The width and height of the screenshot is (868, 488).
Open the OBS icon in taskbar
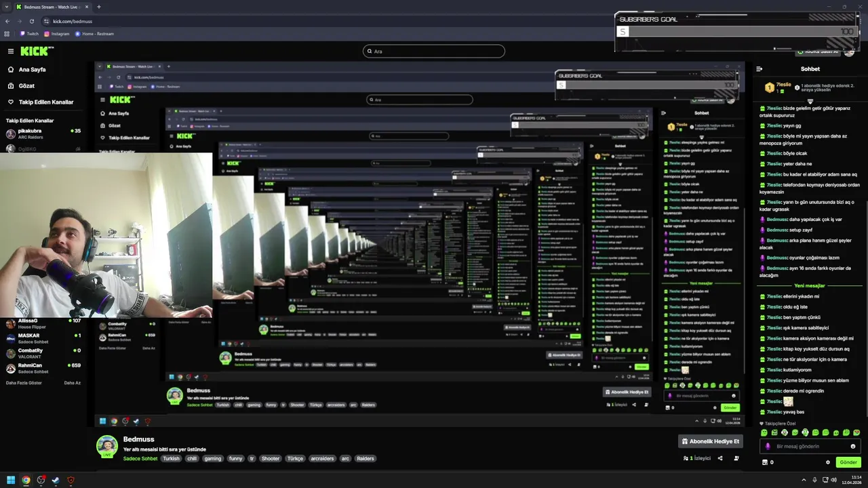tap(41, 480)
